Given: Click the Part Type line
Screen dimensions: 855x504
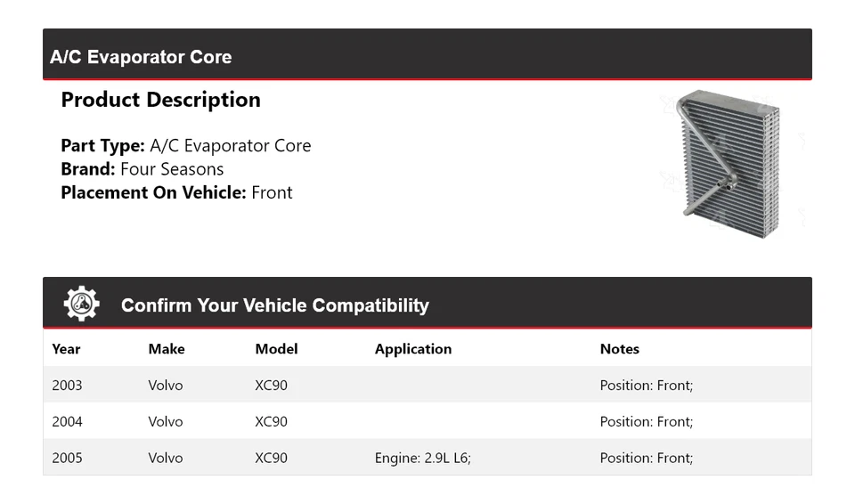Looking at the screenshot, I should coord(185,146).
